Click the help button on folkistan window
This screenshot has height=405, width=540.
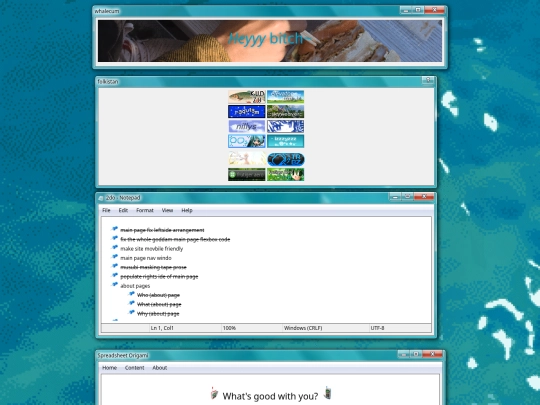coord(428,80)
